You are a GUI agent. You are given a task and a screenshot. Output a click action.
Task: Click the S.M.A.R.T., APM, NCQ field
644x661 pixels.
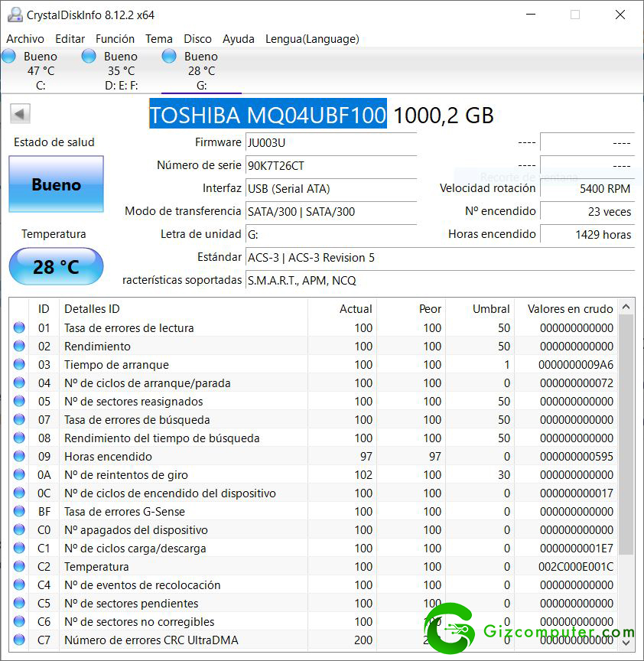(x=440, y=280)
